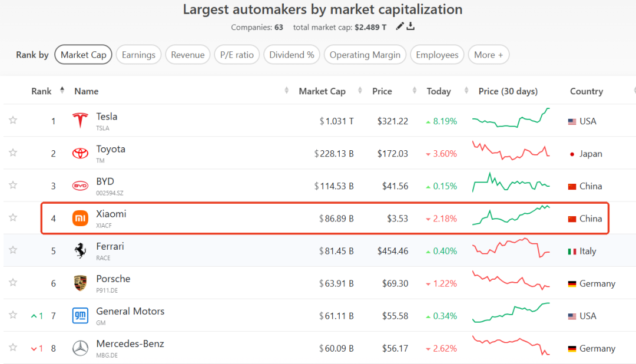Star Tesla as a favorite
This screenshot has width=636, height=364.
point(13,120)
